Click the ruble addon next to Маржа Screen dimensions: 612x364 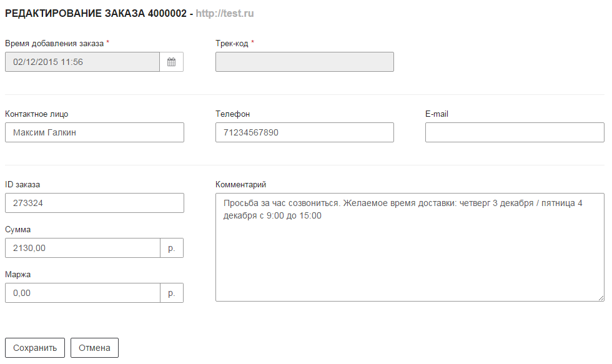(172, 293)
